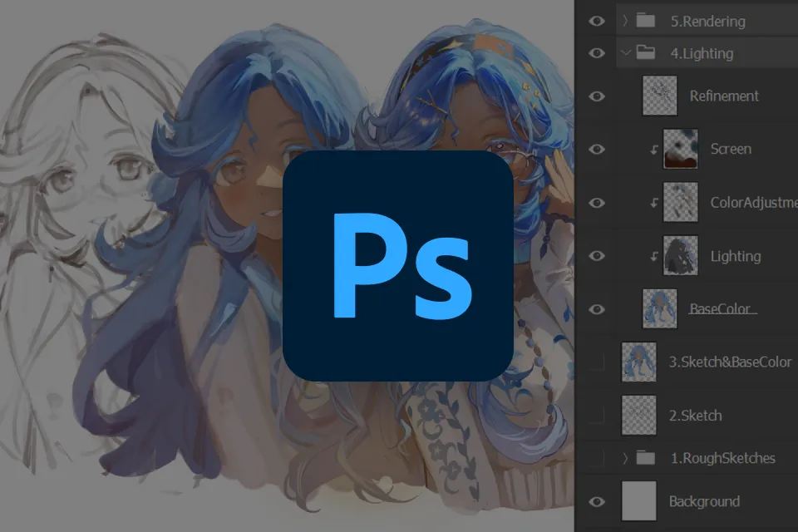Viewport: 798px width, 532px height.
Task: Toggle ColorAdjustment layer eye icon
Action: click(597, 203)
